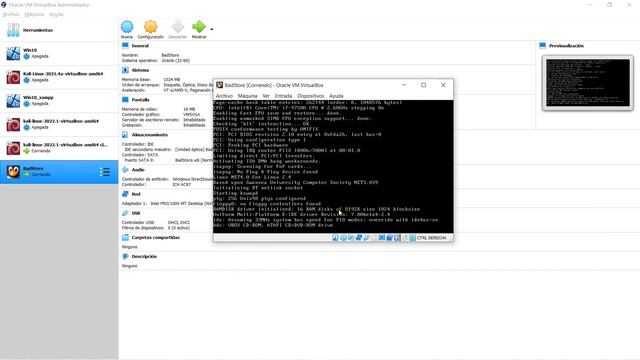Click the display status bar icon
This screenshot has height=360, width=640.
click(382, 238)
